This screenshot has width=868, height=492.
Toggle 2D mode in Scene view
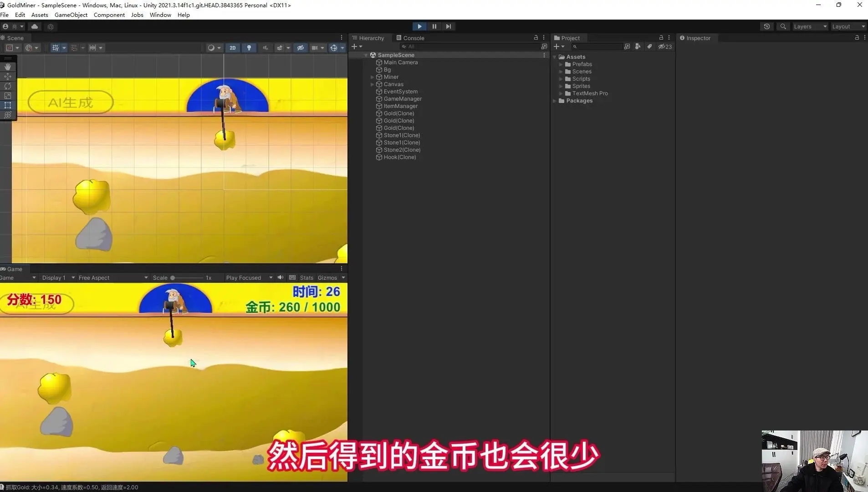pyautogui.click(x=233, y=48)
